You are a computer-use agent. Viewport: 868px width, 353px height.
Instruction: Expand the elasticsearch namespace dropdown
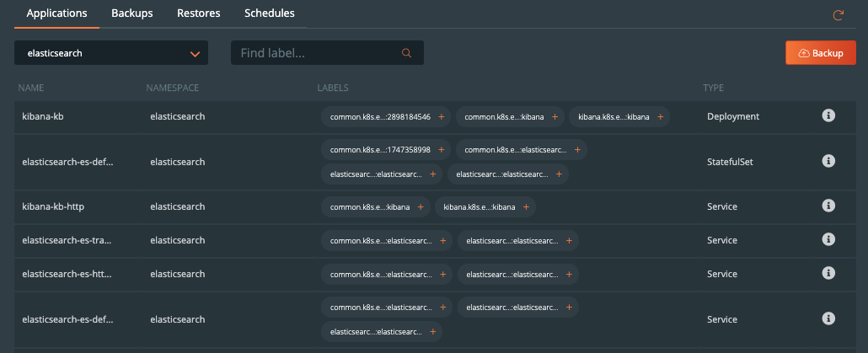click(196, 53)
